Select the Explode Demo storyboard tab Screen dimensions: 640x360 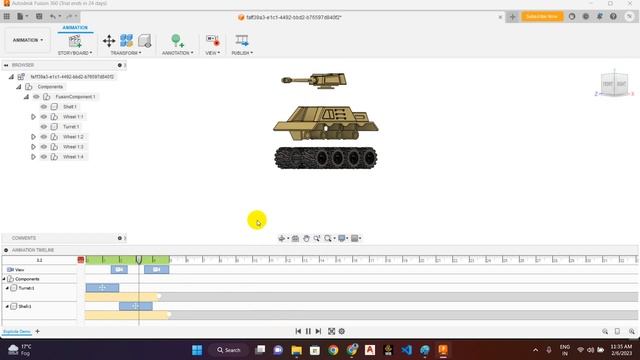[17, 331]
